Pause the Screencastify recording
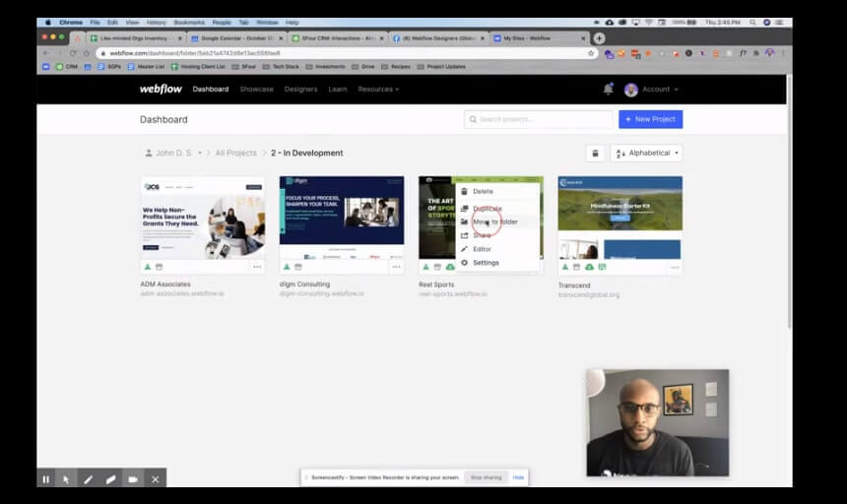Screen dimensions: 847x504 tap(46, 479)
